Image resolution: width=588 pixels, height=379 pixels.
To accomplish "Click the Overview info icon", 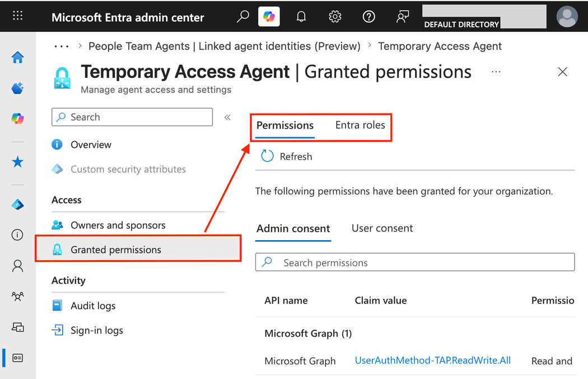I will (57, 144).
